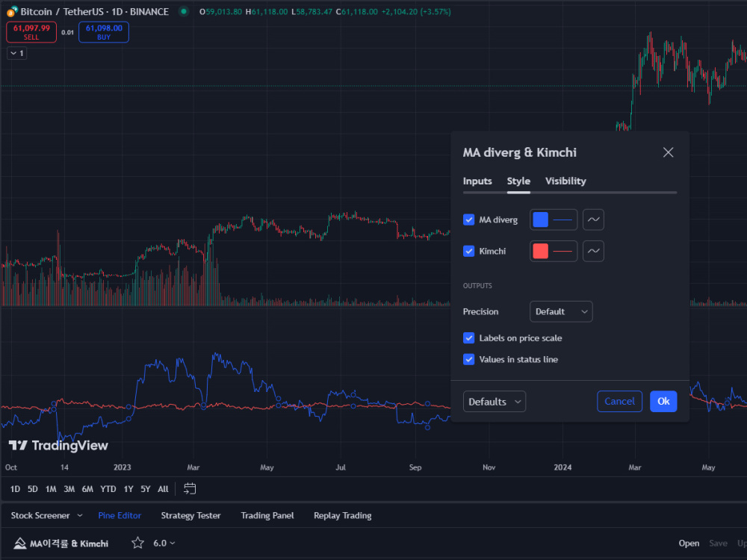Open the Precision dropdown
This screenshot has width=747, height=560.
(x=561, y=311)
